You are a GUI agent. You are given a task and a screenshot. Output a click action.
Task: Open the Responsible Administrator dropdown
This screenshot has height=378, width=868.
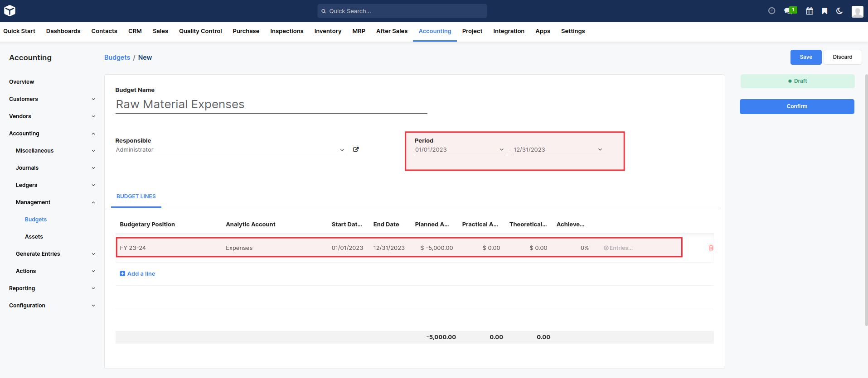342,150
